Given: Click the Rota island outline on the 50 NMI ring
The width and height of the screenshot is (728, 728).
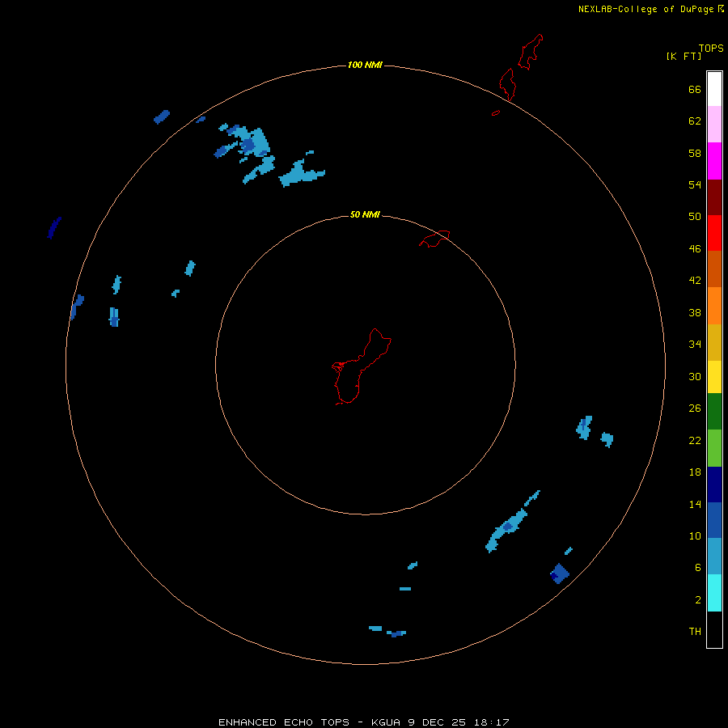Looking at the screenshot, I should point(434,239).
